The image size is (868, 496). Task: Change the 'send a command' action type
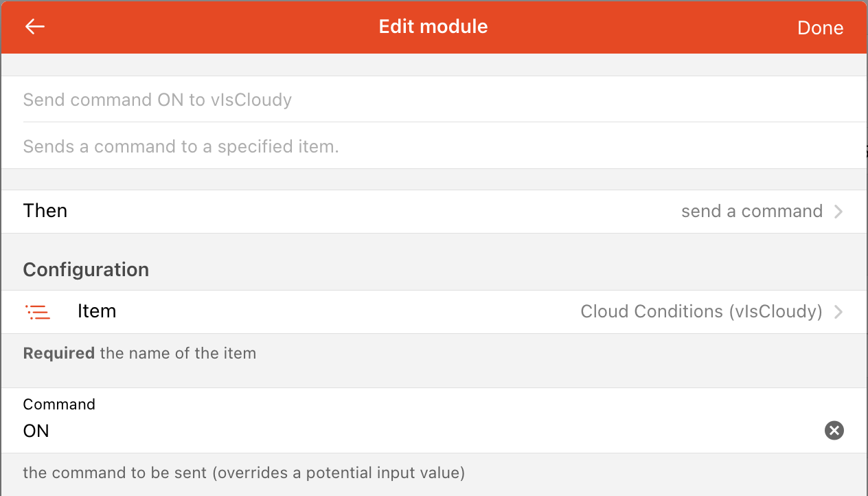click(751, 212)
